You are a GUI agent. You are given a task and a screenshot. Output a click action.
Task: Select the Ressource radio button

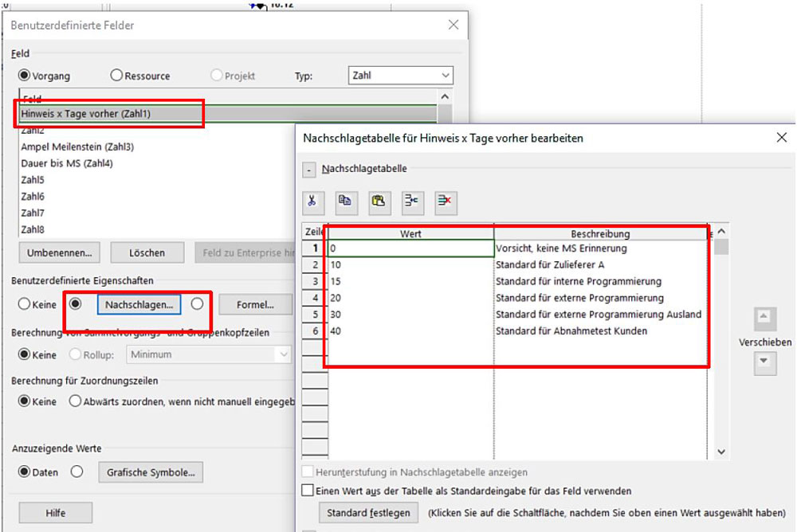click(x=117, y=76)
